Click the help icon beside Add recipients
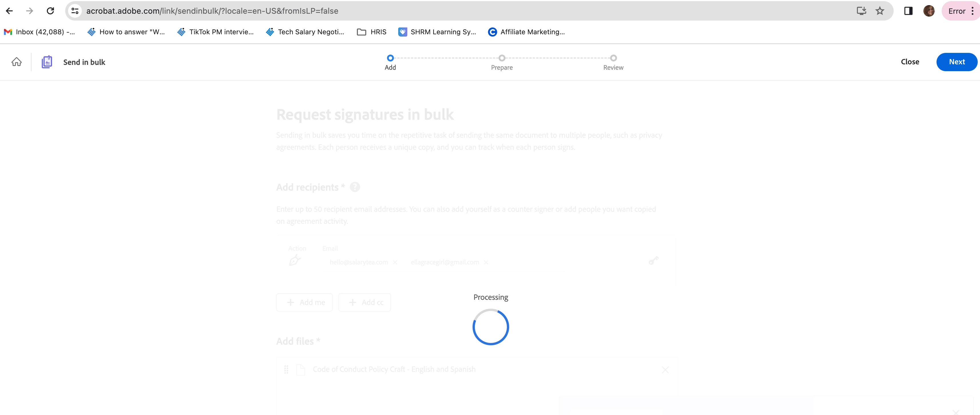 355,187
